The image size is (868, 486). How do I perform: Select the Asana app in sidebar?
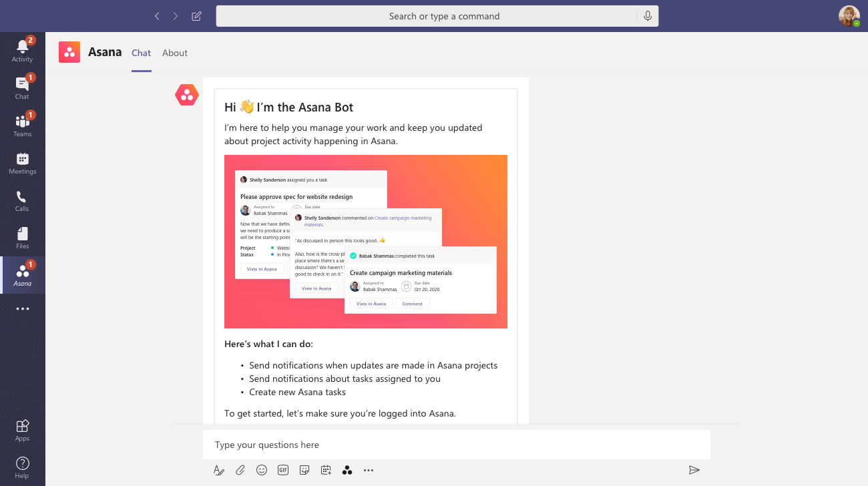23,275
